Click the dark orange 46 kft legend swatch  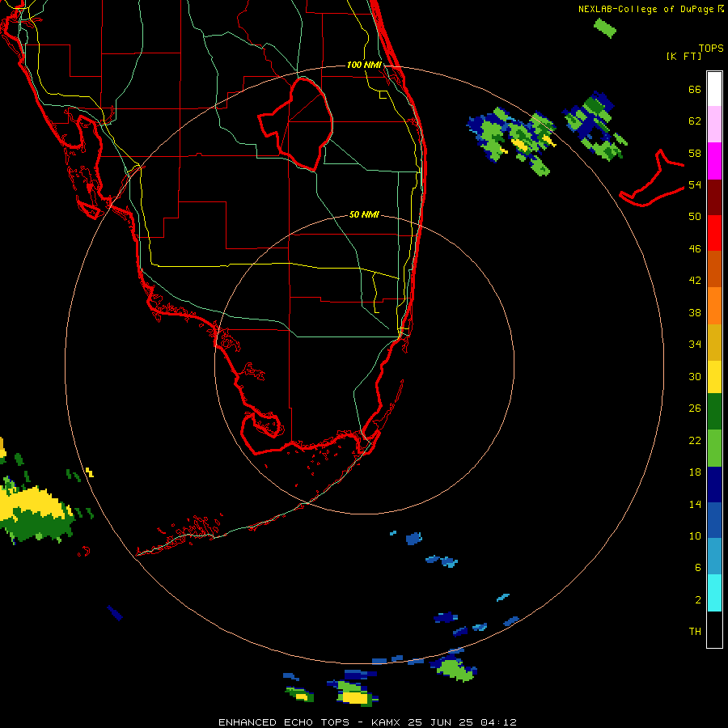tap(714, 269)
